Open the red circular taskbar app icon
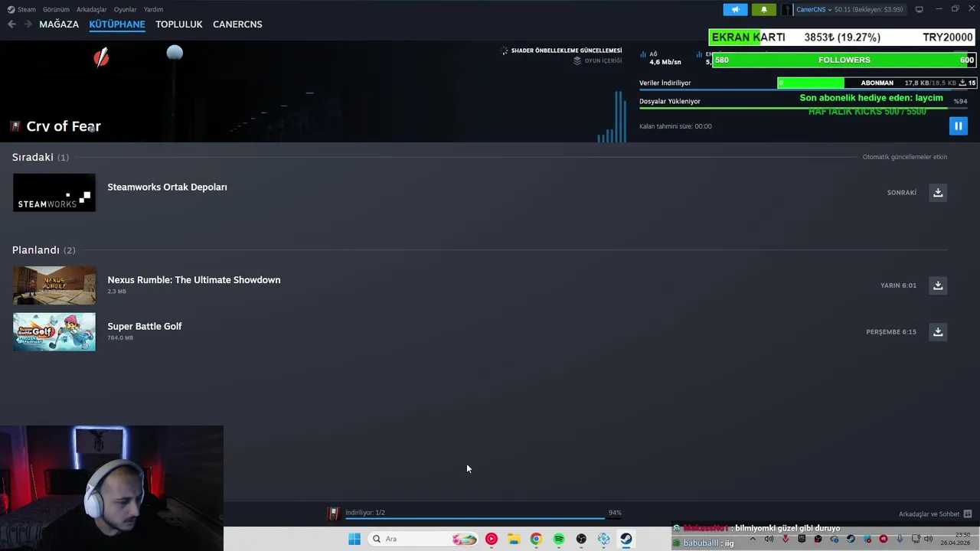This screenshot has height=551, width=980. coord(492,539)
